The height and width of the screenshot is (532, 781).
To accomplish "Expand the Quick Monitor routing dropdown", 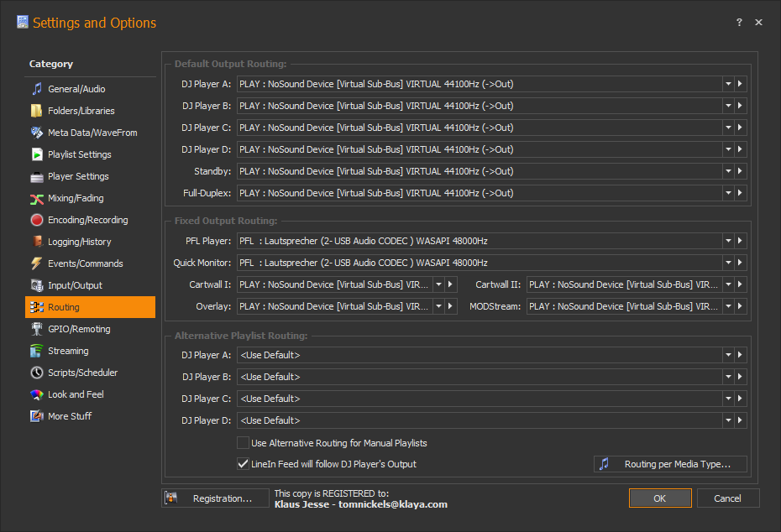I will (x=728, y=263).
